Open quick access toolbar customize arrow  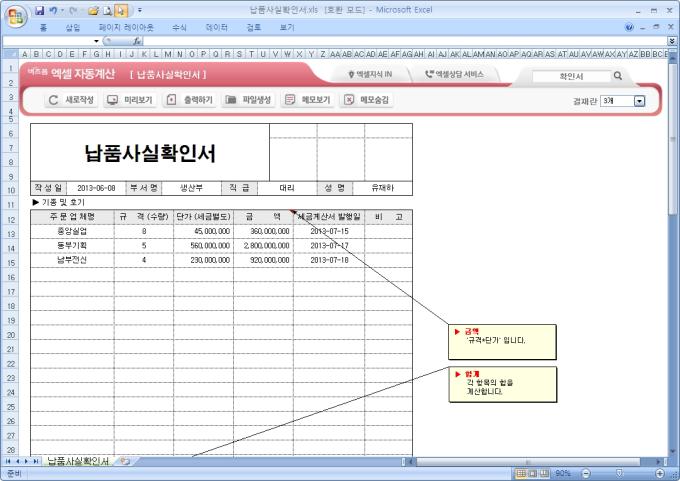(x=140, y=10)
